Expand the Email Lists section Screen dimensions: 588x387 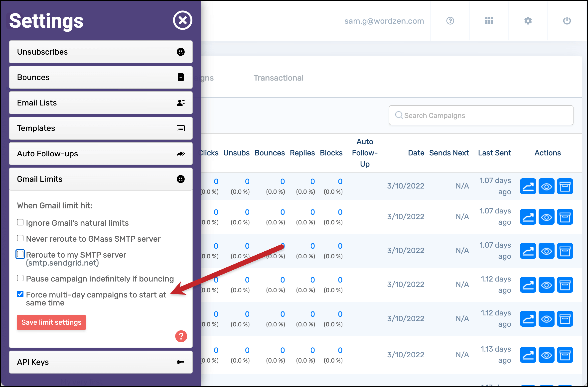pos(101,103)
